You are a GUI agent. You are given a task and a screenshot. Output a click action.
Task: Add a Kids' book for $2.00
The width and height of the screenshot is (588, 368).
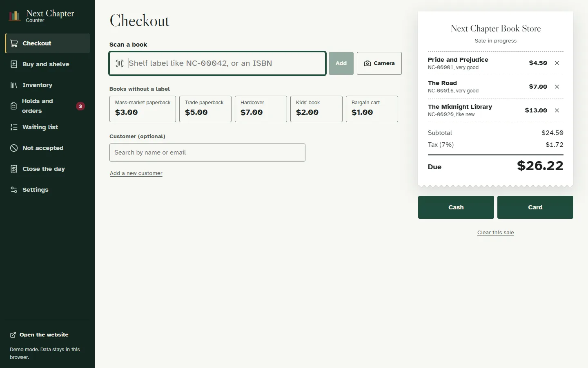click(316, 109)
